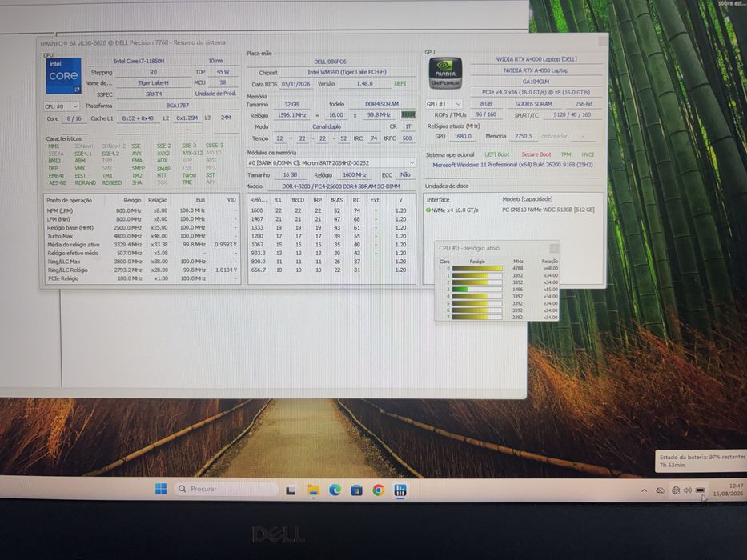Click the TPM status label
The height and width of the screenshot is (560, 747).
pyautogui.click(x=566, y=154)
